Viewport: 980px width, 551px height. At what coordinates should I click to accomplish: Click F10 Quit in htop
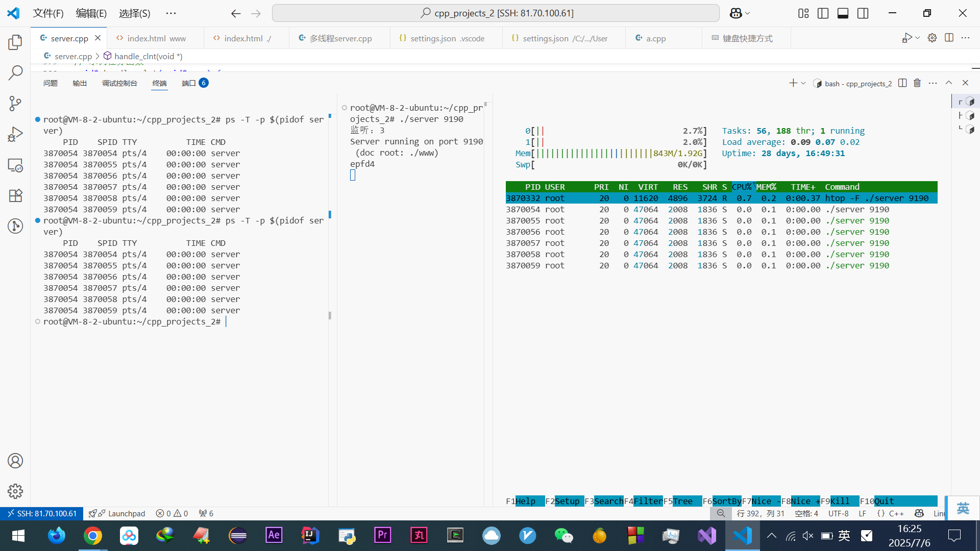[x=883, y=501]
